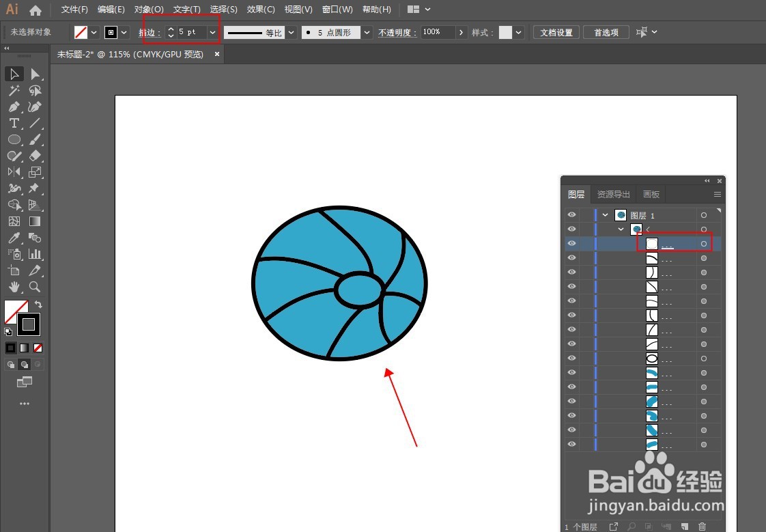Select the Gradient tool

pos(35,221)
